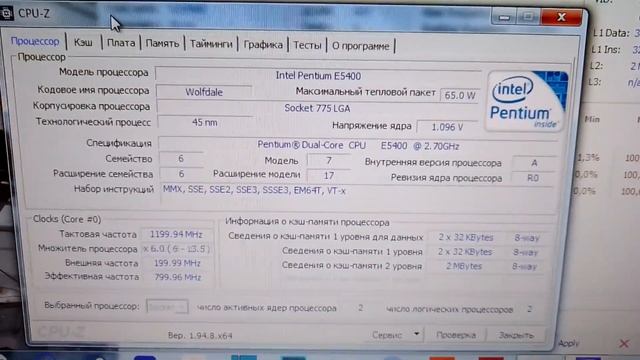
Task: Click the CPU-Z title bar icon
Action: (x=6, y=13)
